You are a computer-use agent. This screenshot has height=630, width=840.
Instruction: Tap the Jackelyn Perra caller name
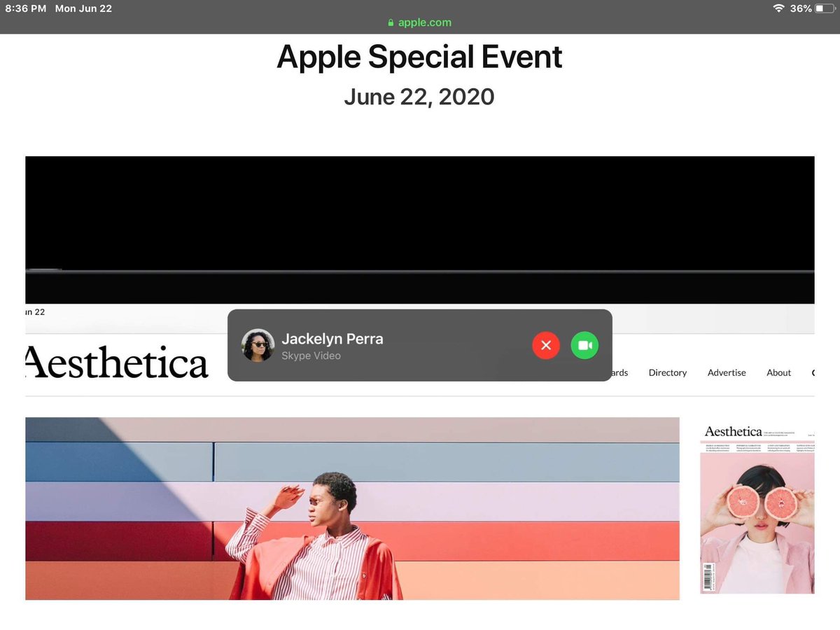[x=332, y=339]
